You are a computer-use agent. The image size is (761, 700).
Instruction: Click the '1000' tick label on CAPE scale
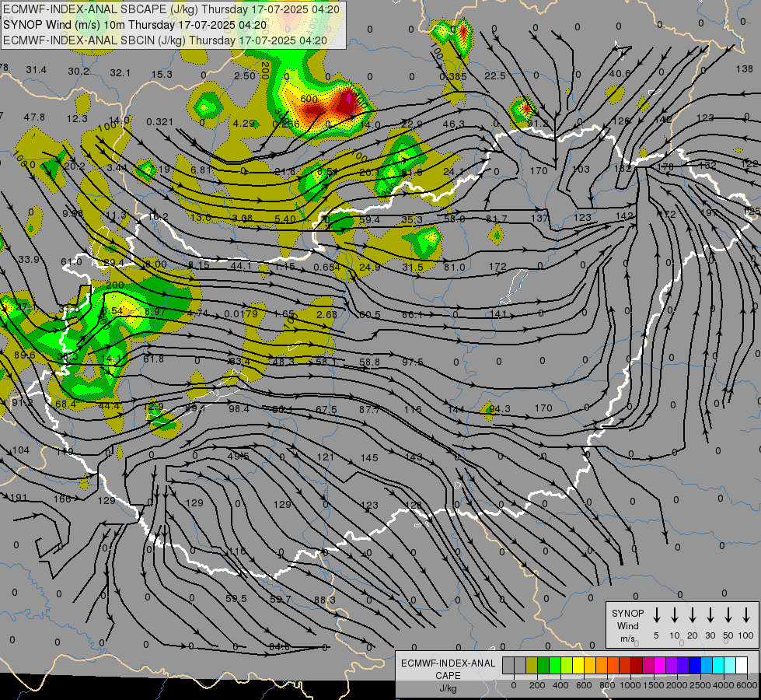(x=630, y=685)
